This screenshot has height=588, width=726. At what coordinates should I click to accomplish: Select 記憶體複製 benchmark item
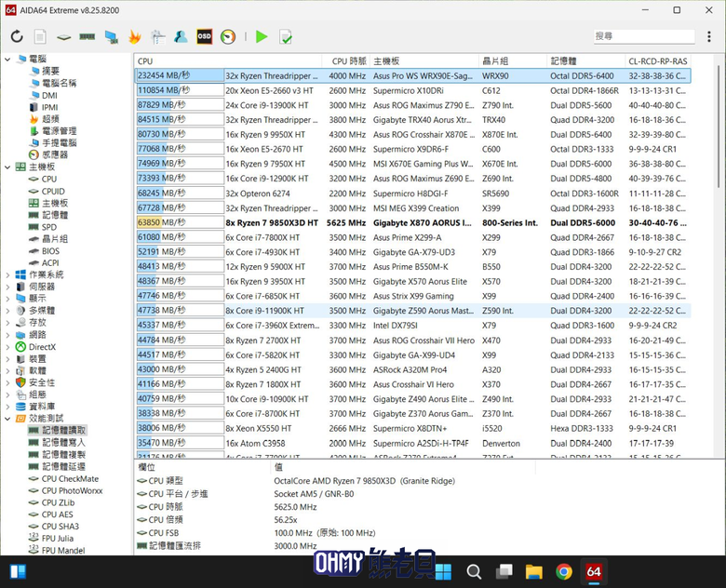coord(64,455)
